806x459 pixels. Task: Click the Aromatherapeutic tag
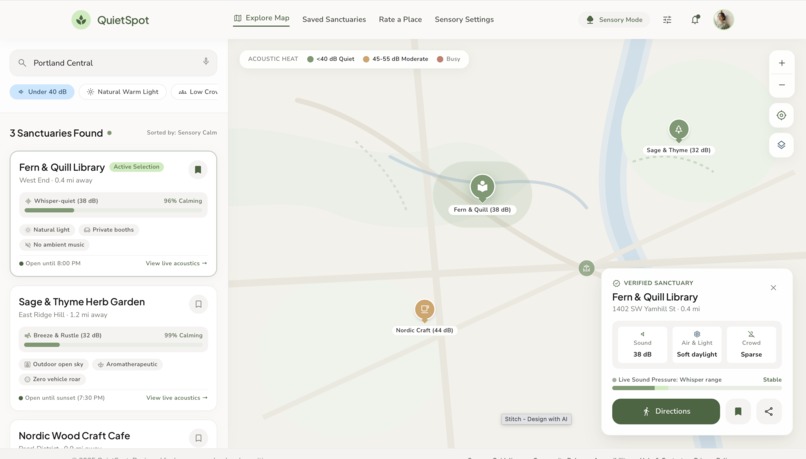pos(127,364)
